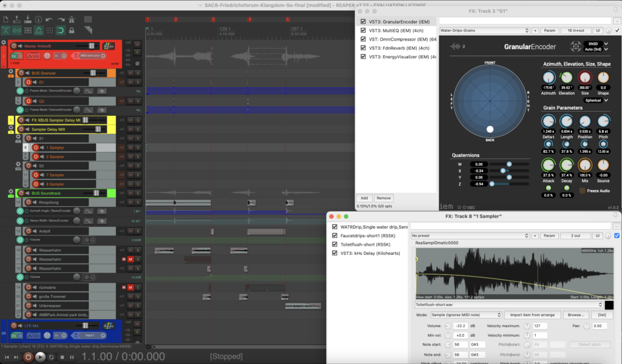Open the Water-Drips-Grains preset dropdown
Screen dimensions: 622x364
click(x=484, y=30)
